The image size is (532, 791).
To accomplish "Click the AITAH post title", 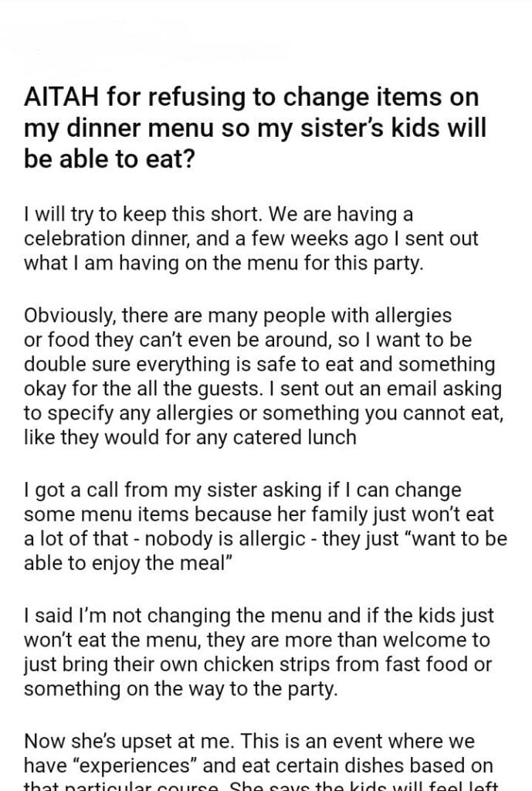I will 255,127.
